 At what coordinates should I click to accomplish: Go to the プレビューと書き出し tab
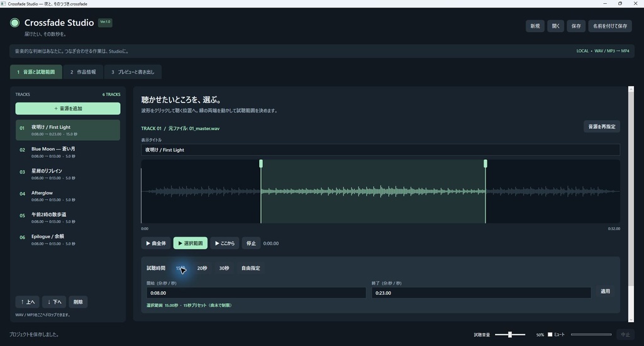pos(133,72)
